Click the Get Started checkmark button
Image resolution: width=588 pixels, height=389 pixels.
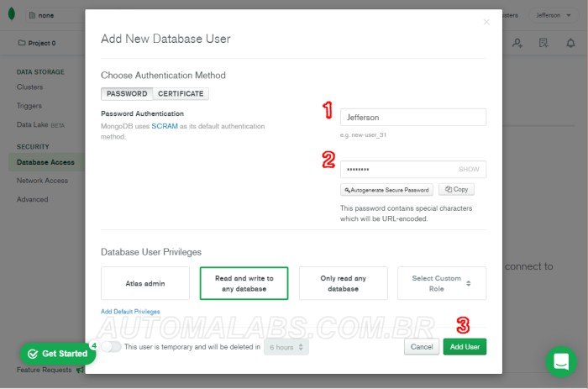(58, 354)
